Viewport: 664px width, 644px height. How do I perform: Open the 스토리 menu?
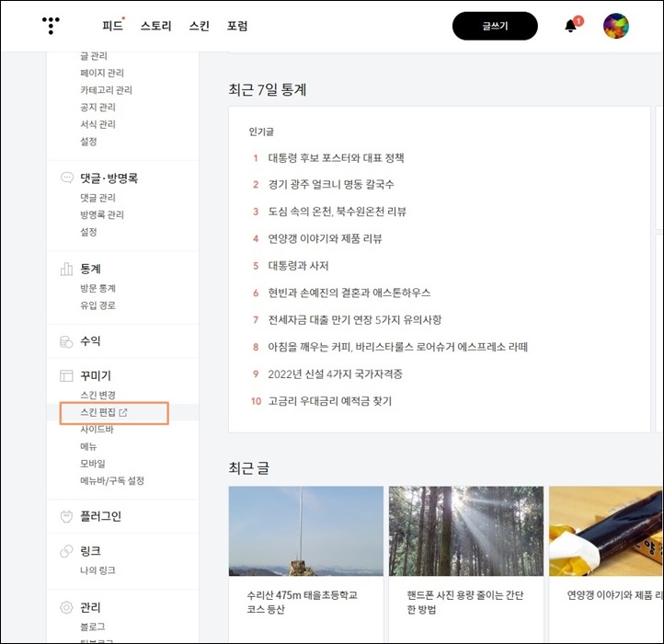click(155, 26)
